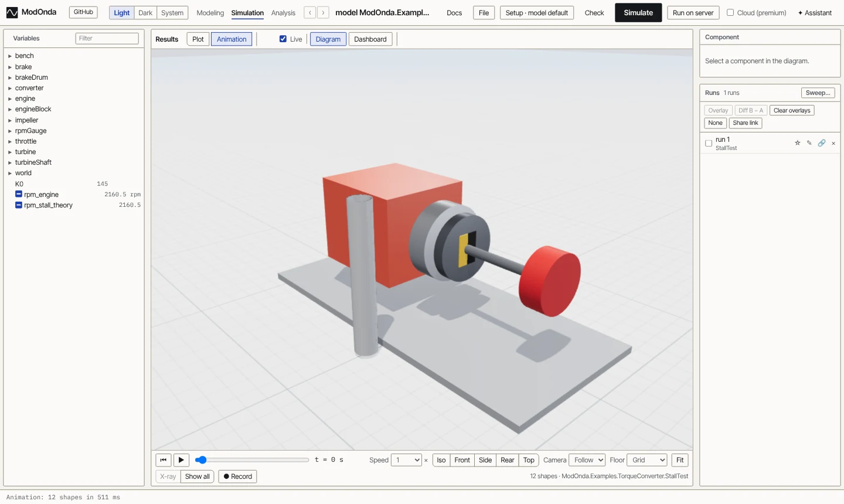The width and height of the screenshot is (844, 504).
Task: Switch to the Analysis tab
Action: (x=283, y=13)
